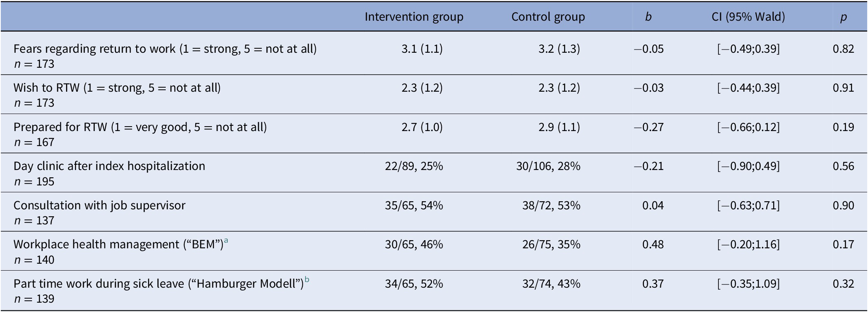Viewport: 868px width, 312px height.
Task: Click Consultation with job supervisor label
Action: [x=99, y=205]
